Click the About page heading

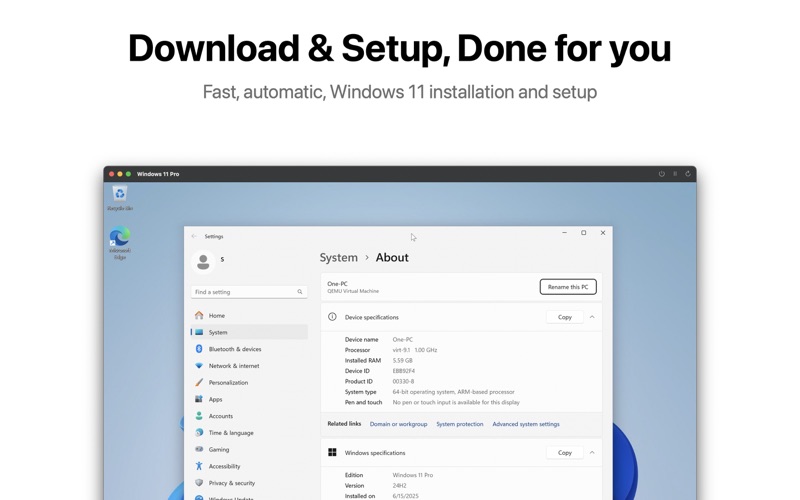pyautogui.click(x=392, y=258)
